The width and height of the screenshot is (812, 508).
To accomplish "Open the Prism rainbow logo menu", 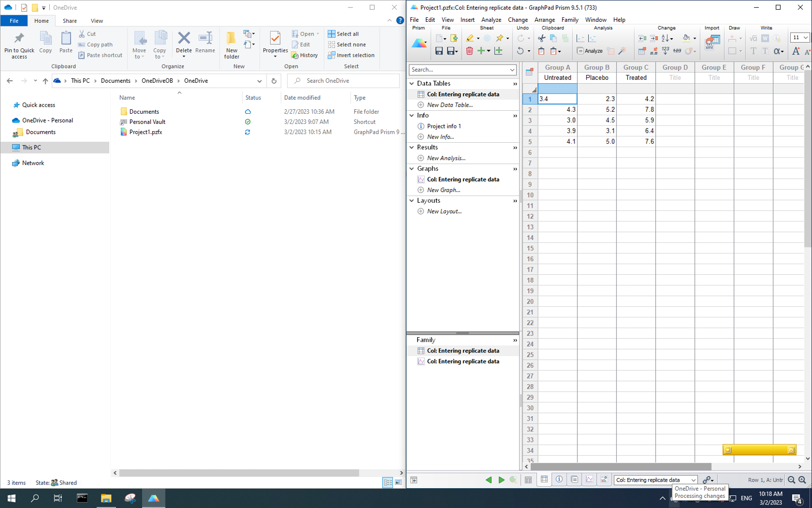I will coord(419,44).
